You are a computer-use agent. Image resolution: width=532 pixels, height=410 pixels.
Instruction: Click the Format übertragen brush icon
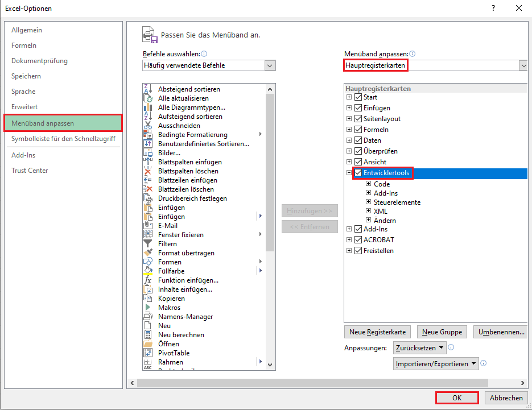click(x=148, y=253)
